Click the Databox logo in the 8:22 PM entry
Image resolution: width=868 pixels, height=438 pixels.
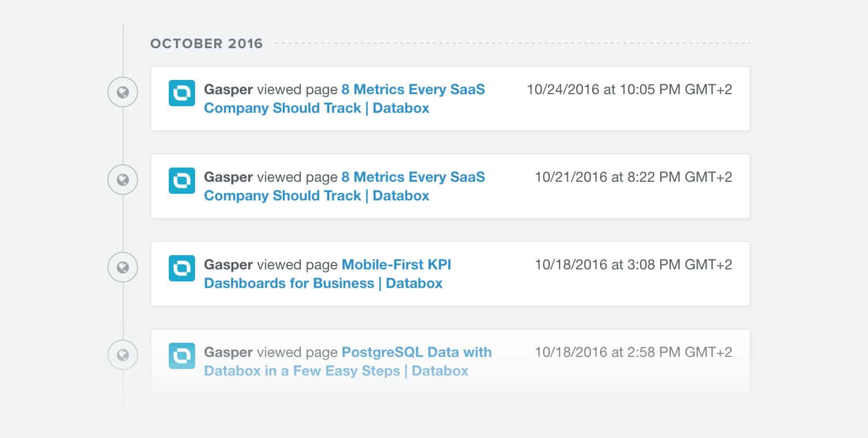pos(182,180)
